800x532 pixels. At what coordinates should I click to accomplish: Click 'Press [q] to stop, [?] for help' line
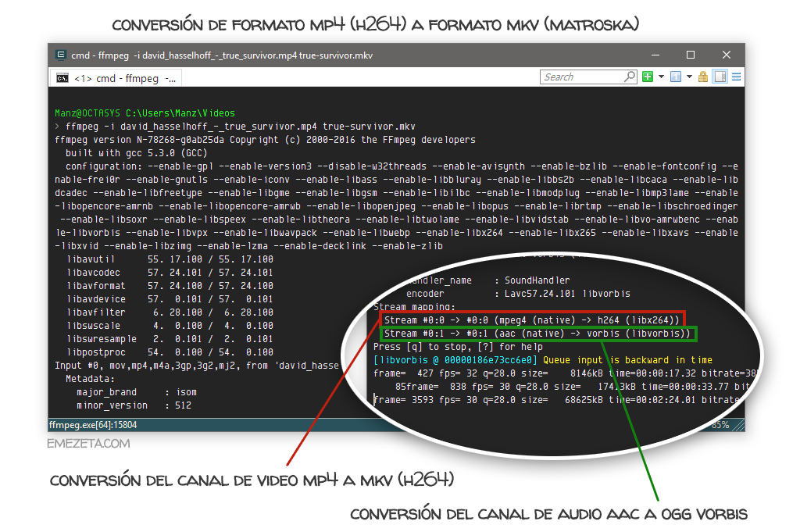tap(458, 347)
